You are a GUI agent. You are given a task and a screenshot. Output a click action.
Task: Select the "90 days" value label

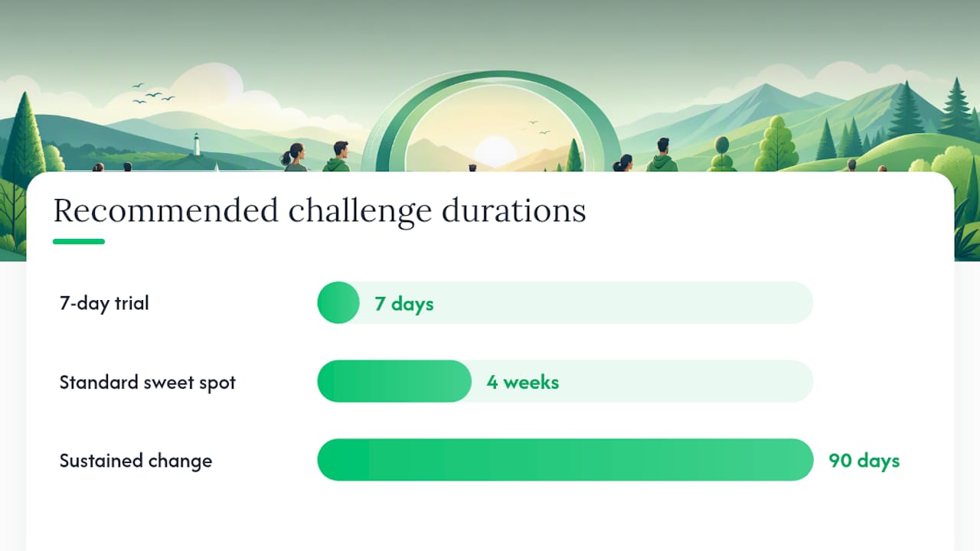864,461
